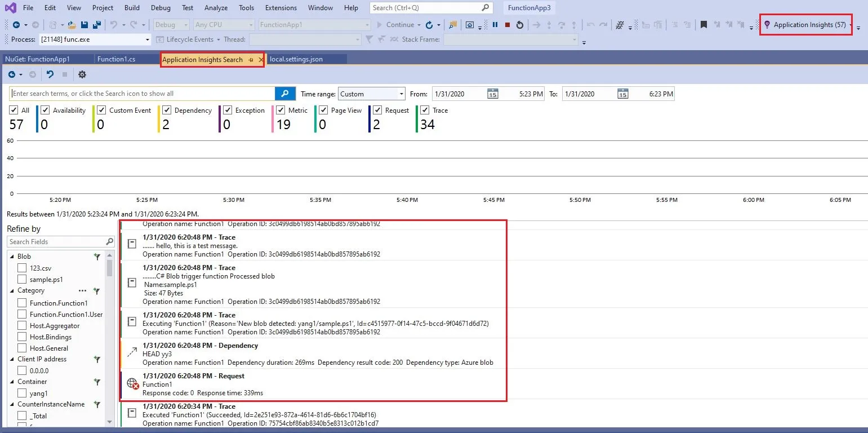The image size is (868, 433).
Task: Open the Extensions menu
Action: point(281,8)
